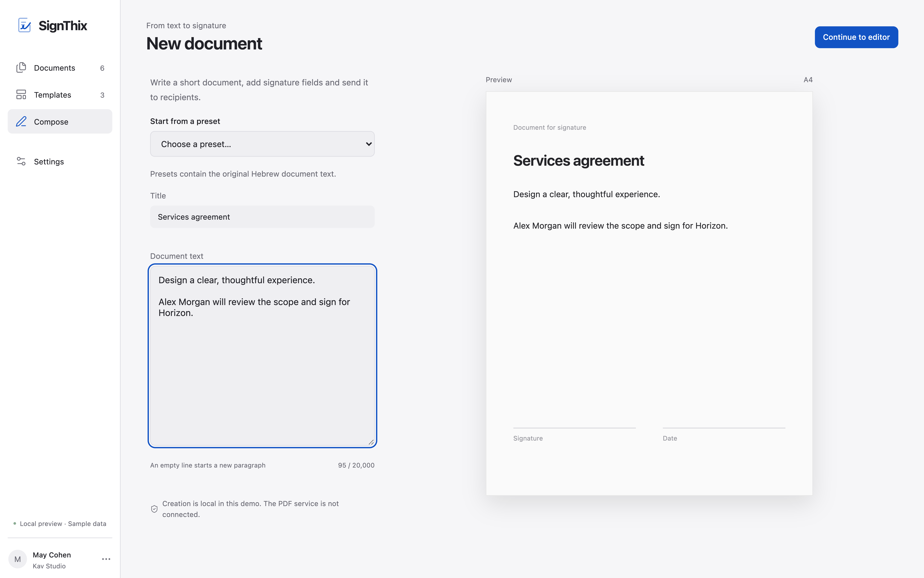The width and height of the screenshot is (924, 578).
Task: Click the 95 / 20,000 character counter
Action: tap(356, 465)
